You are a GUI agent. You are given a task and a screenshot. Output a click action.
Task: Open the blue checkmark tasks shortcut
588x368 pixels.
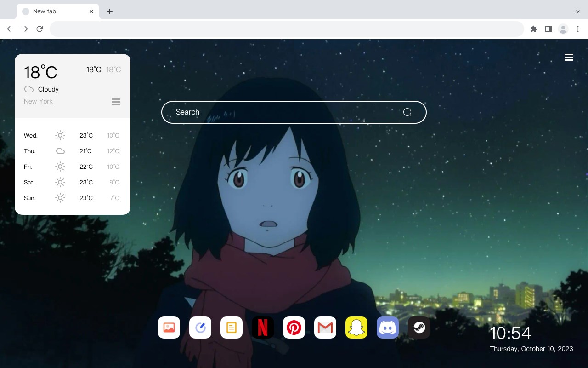tap(200, 328)
